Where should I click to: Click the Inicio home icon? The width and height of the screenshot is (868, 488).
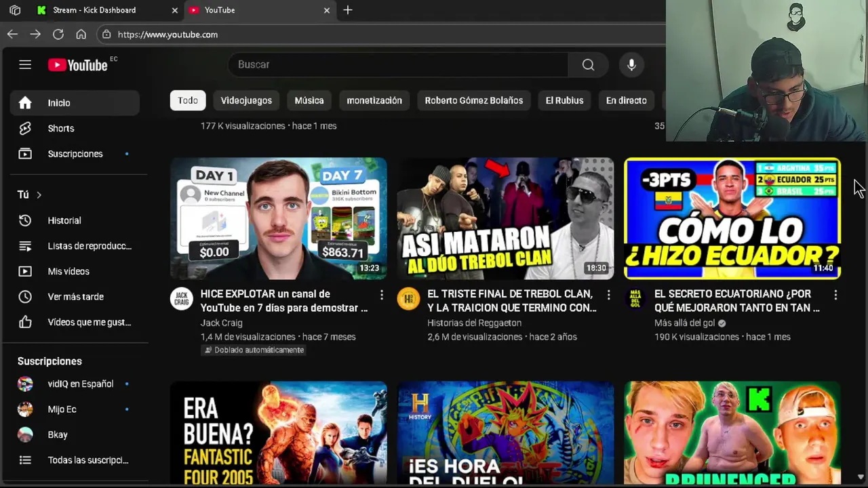25,103
